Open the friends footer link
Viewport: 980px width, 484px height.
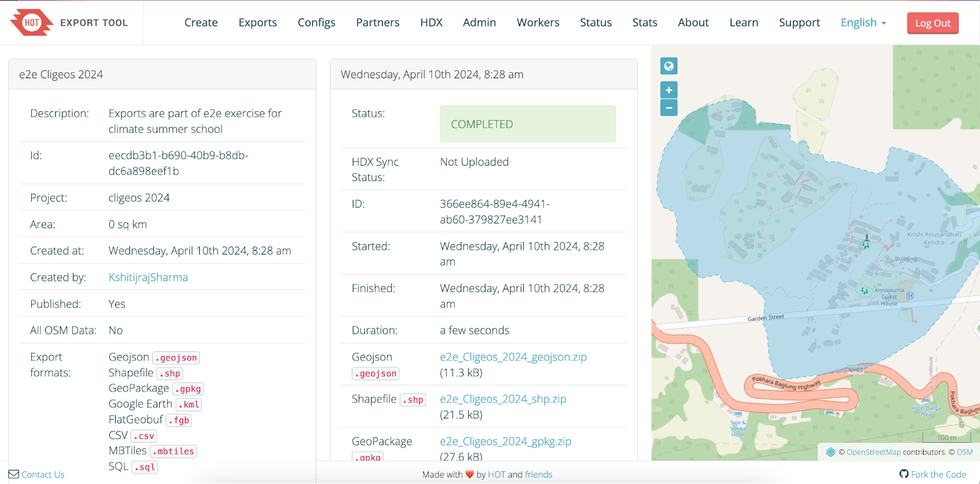point(538,474)
